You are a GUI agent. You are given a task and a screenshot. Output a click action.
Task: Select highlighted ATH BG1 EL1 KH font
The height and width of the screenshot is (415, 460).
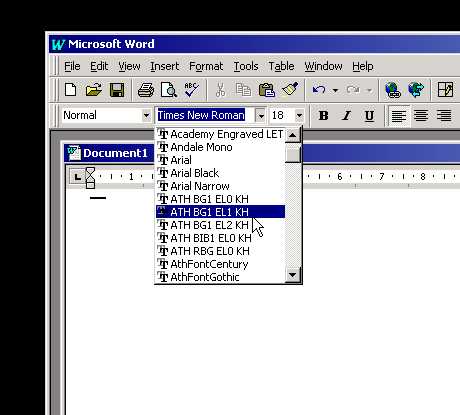coord(221,212)
